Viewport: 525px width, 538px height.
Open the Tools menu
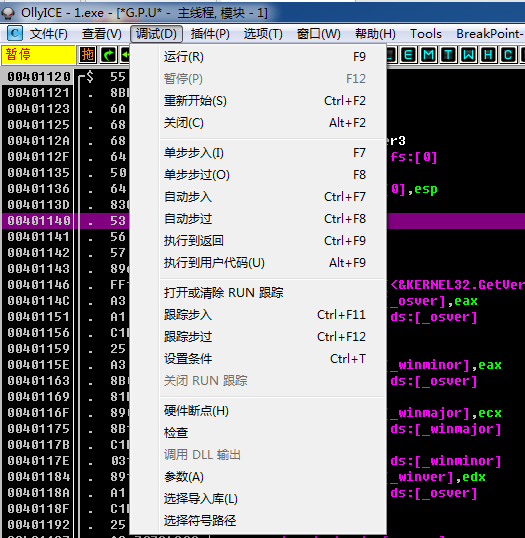click(426, 34)
